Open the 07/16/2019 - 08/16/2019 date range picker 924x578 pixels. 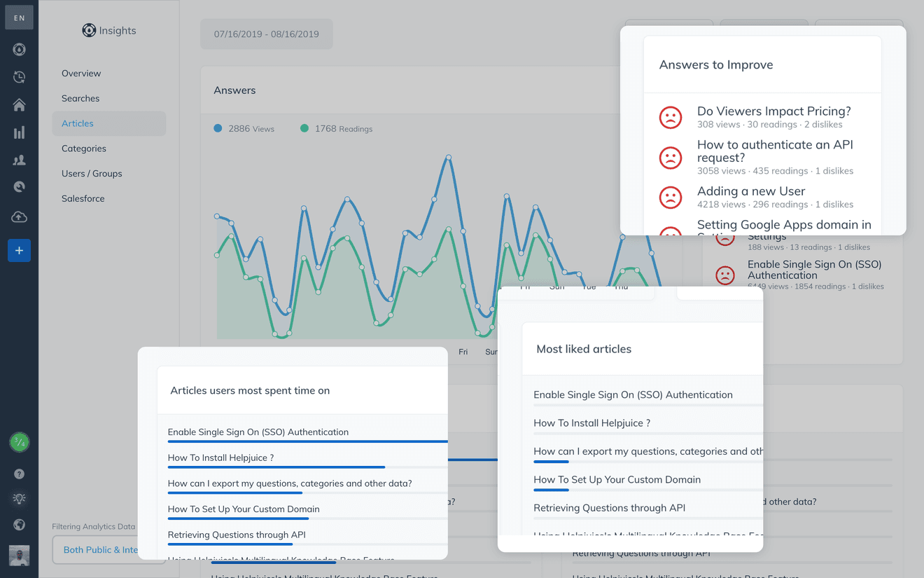pyautogui.click(x=267, y=34)
